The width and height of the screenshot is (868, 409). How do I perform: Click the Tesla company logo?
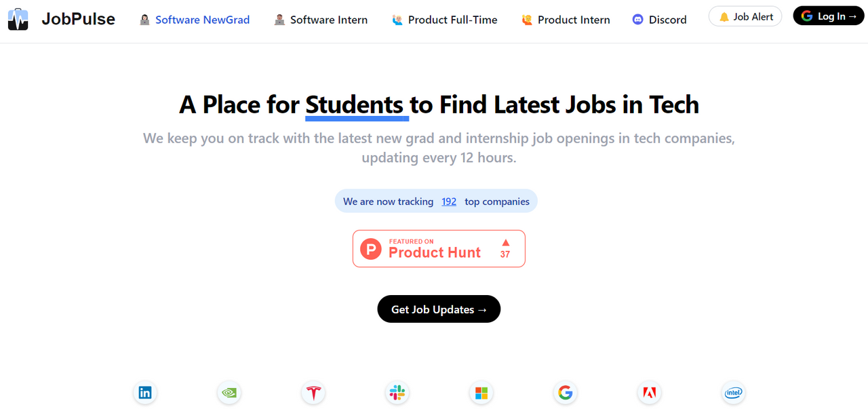313,393
